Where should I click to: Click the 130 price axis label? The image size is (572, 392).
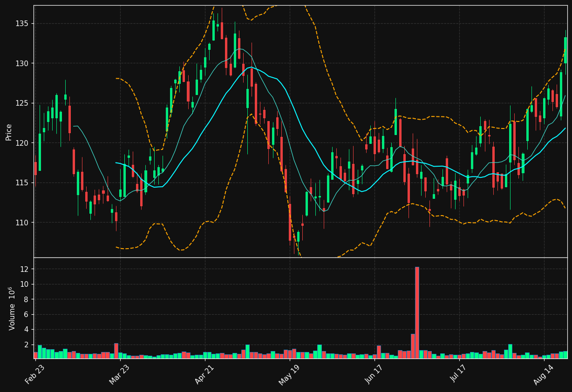22,63
